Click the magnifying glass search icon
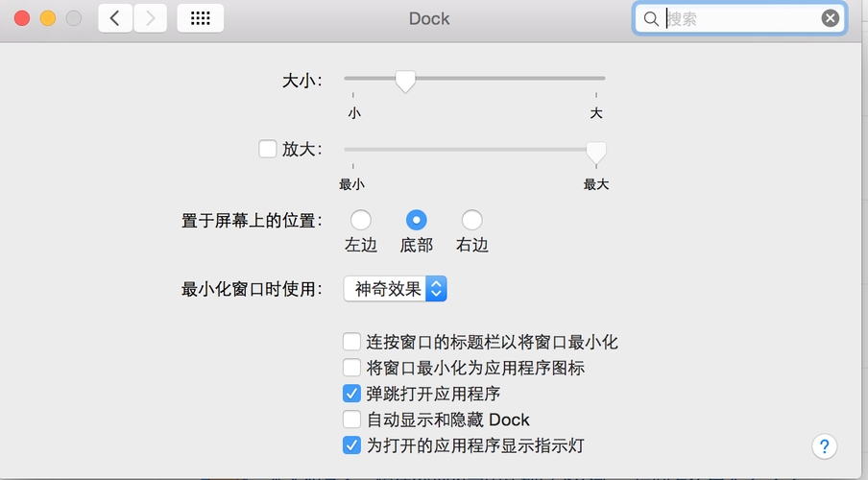Viewport: 868px width, 480px height. [651, 19]
